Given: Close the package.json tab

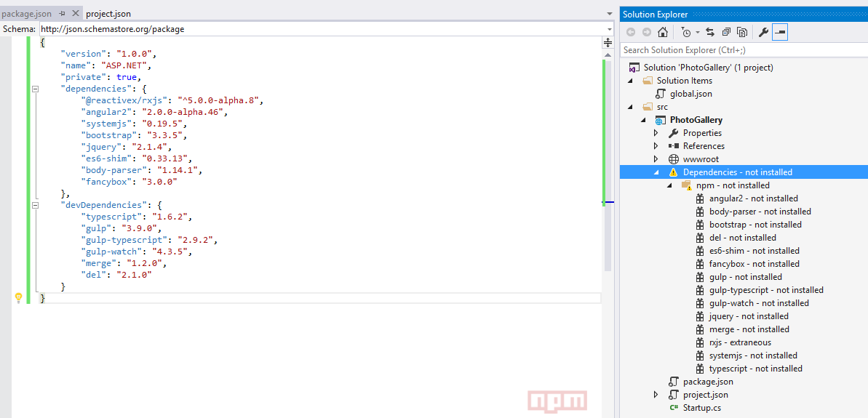Looking at the screenshot, I should 75,14.
